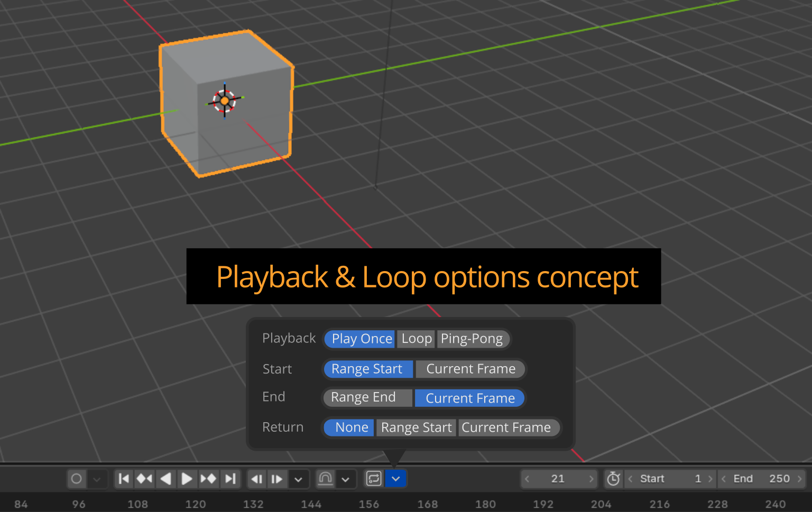Click the Start frame field
The height and width of the screenshot is (512, 812).
(x=670, y=479)
